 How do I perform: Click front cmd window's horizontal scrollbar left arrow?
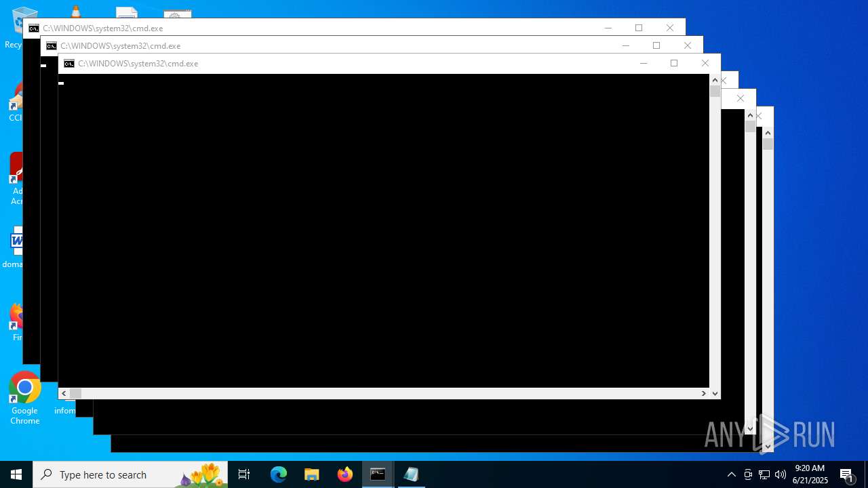tap(64, 393)
